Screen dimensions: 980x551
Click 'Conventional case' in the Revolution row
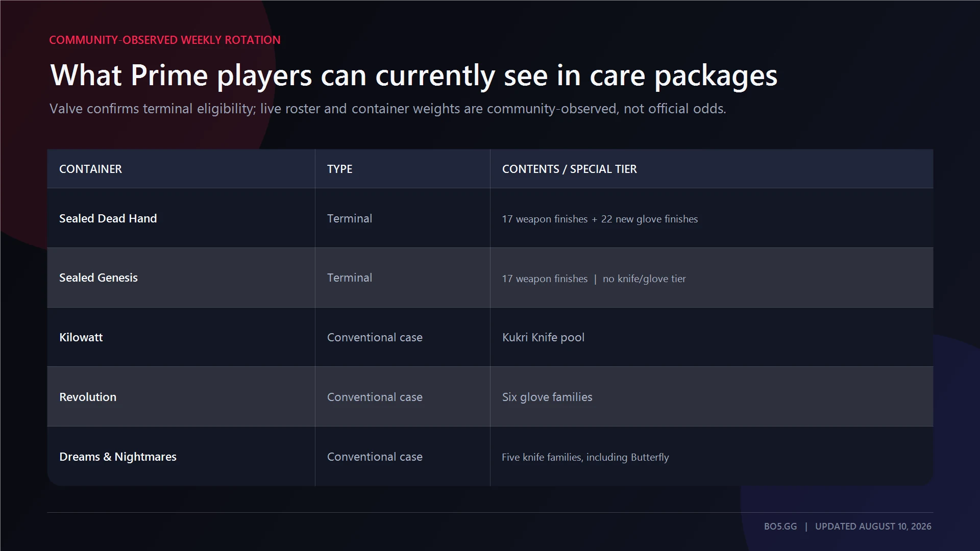tap(375, 397)
